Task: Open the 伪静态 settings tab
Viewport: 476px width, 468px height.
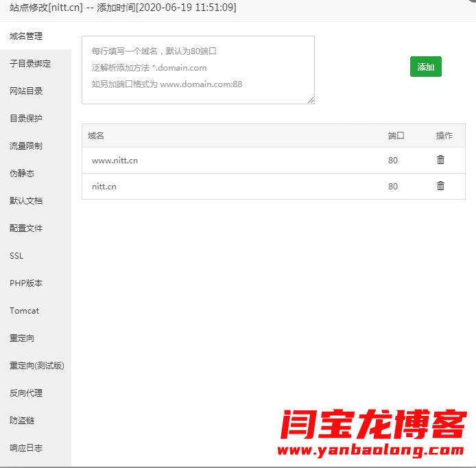Action: coord(22,174)
